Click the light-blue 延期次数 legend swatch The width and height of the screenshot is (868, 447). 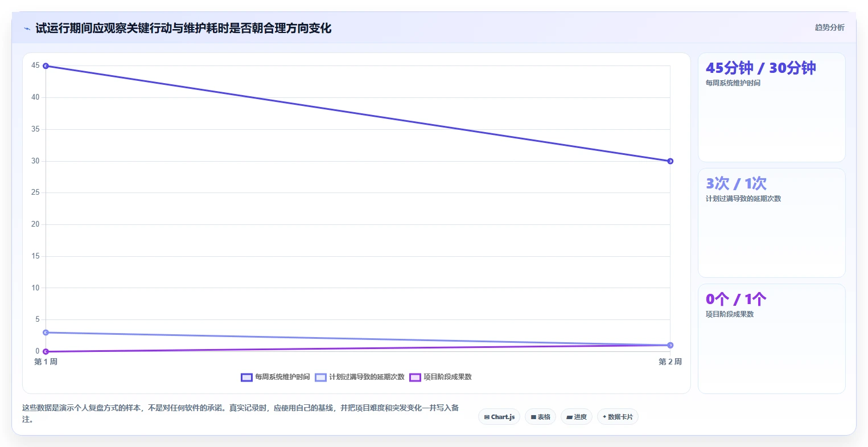320,377
